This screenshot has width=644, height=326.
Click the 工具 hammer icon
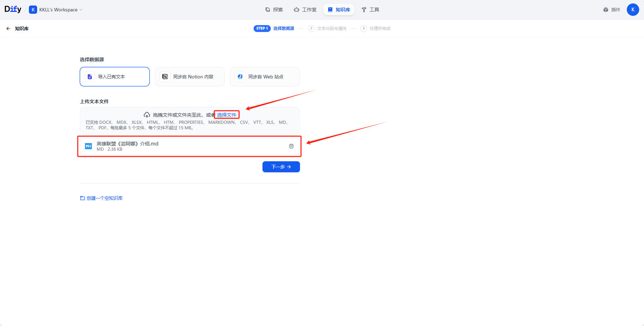point(364,10)
